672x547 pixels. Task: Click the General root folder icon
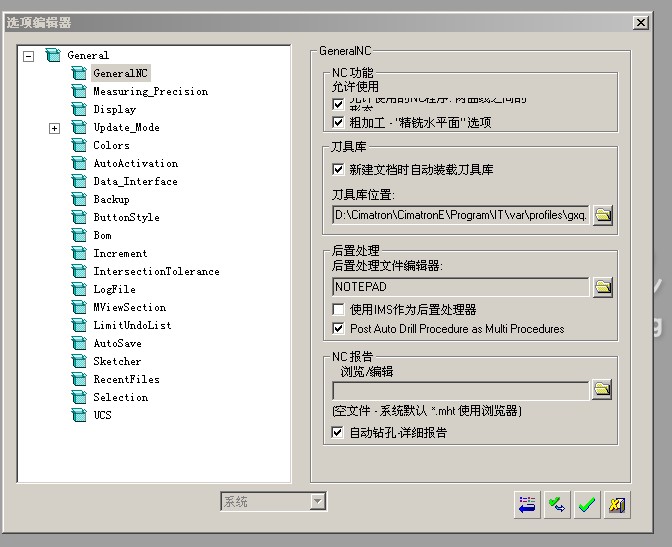(x=53, y=55)
